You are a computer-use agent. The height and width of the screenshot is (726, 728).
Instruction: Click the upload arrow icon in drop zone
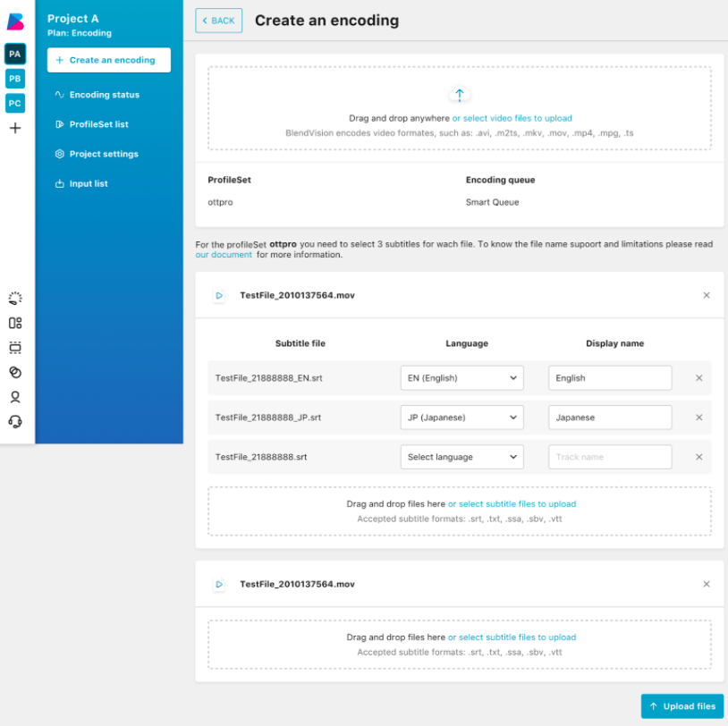tap(460, 95)
